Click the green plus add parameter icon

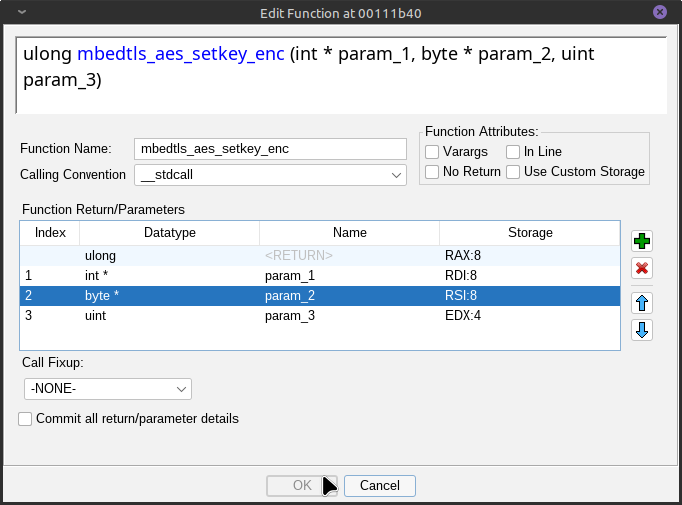click(x=642, y=241)
